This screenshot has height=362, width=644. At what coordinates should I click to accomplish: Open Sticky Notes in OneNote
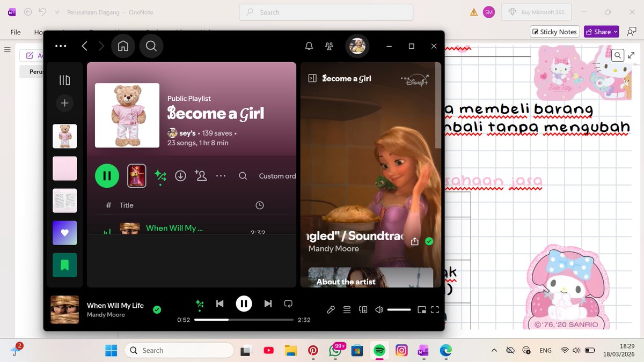(x=555, y=32)
